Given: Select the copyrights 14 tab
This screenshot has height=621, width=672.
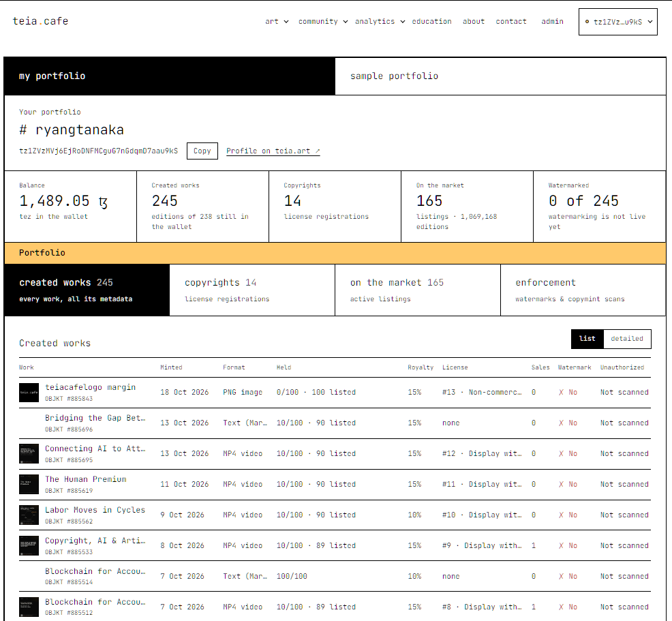Looking at the screenshot, I should click(252, 290).
